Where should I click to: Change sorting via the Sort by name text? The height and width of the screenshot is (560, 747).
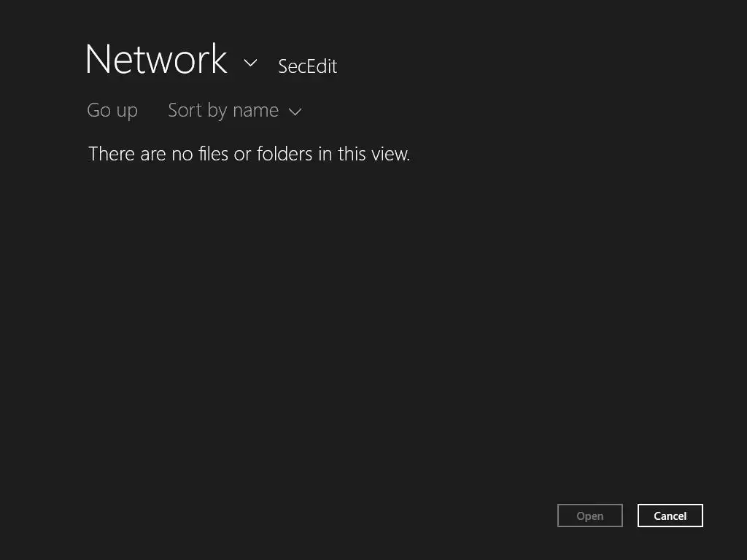[x=223, y=111]
